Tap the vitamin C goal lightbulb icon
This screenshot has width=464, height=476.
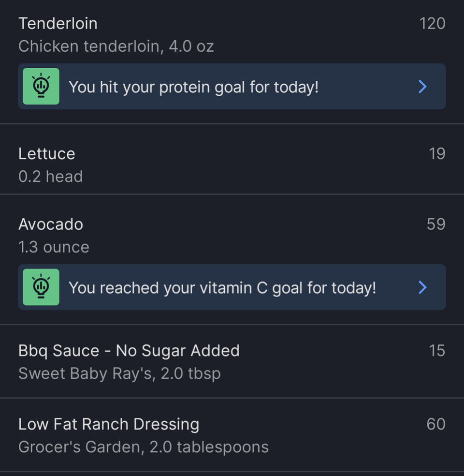[41, 287]
